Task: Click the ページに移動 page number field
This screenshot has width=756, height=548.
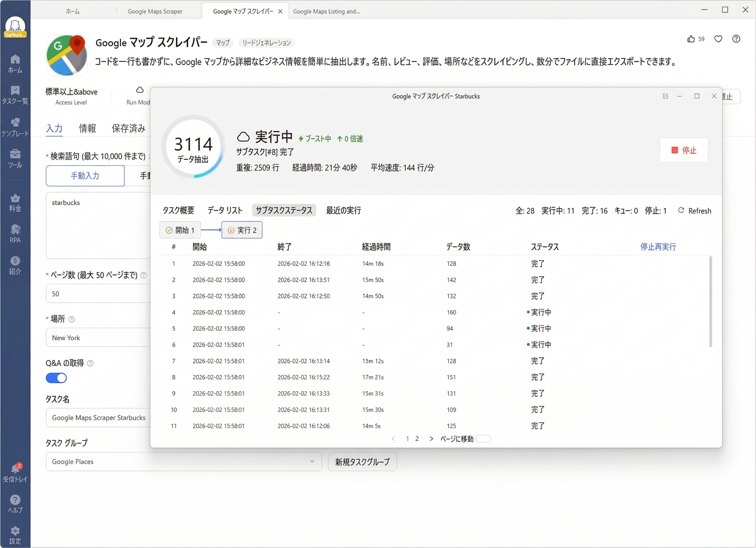Action: point(484,439)
